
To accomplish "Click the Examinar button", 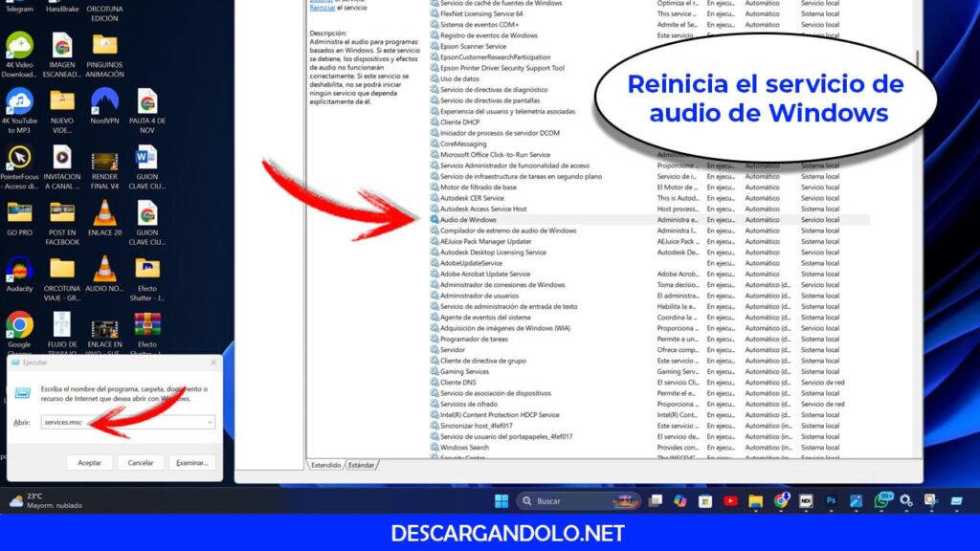I will (191, 463).
